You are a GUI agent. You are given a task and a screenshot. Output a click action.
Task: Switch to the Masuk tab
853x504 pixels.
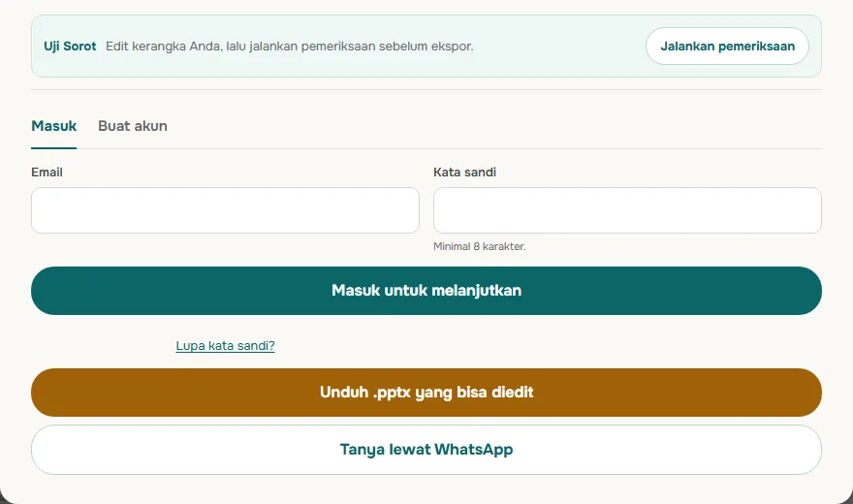coord(54,126)
